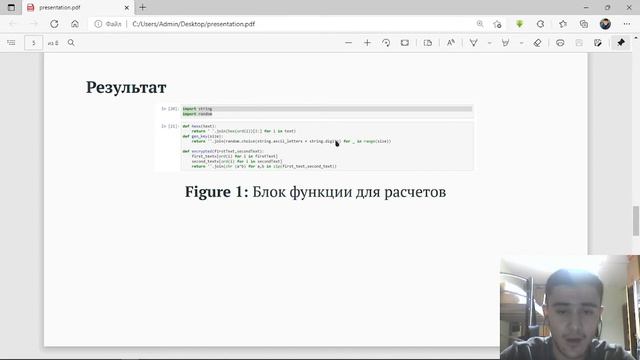Open the tab actions menu icon
Viewport: 640px width, 360px height.
(11, 7)
